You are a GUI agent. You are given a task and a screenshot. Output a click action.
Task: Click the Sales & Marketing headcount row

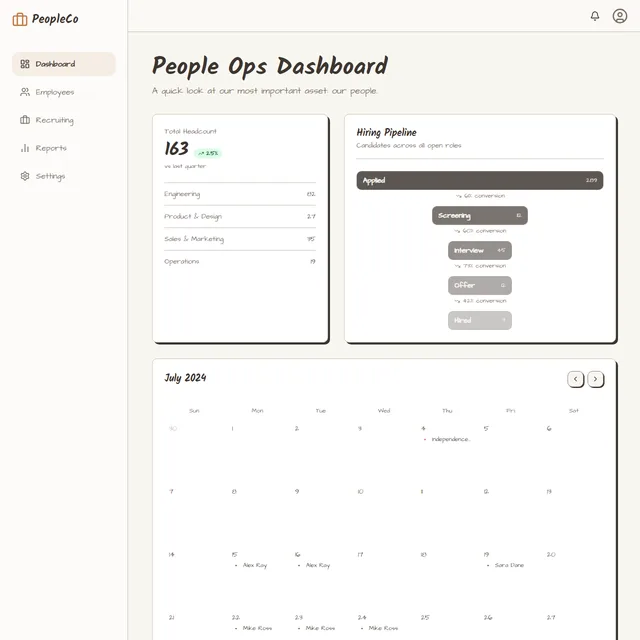(x=240, y=239)
